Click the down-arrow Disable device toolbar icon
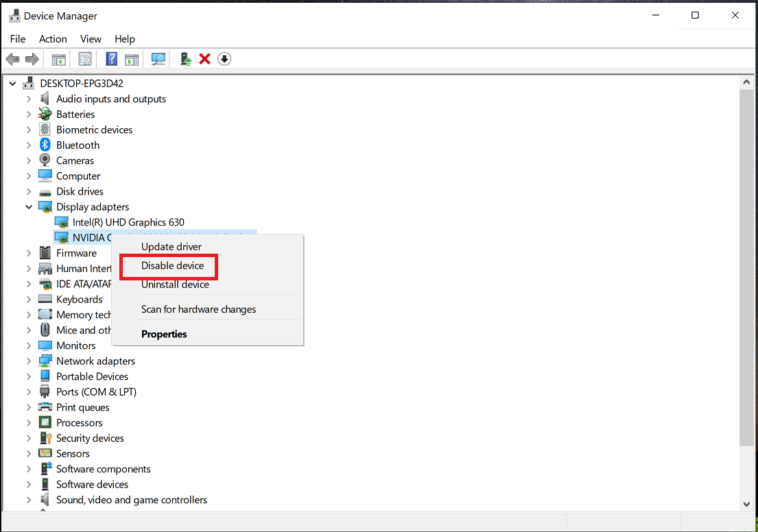This screenshot has width=758, height=532. [224, 59]
